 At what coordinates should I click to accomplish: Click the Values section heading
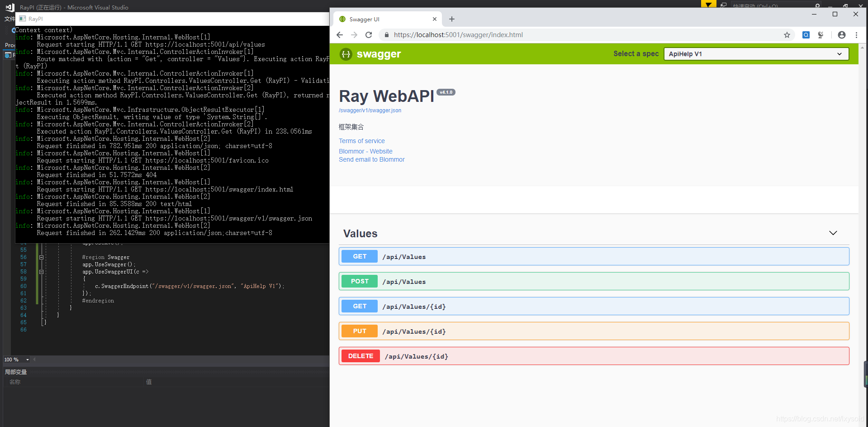[x=360, y=234]
